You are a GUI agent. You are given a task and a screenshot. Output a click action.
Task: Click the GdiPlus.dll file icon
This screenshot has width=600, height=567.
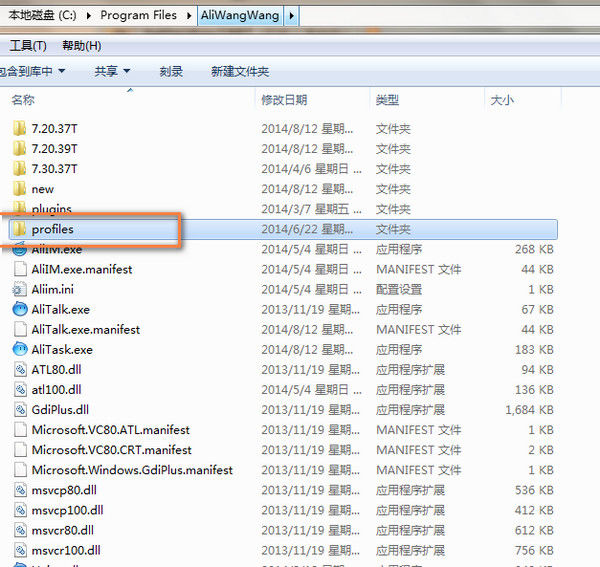(19, 409)
